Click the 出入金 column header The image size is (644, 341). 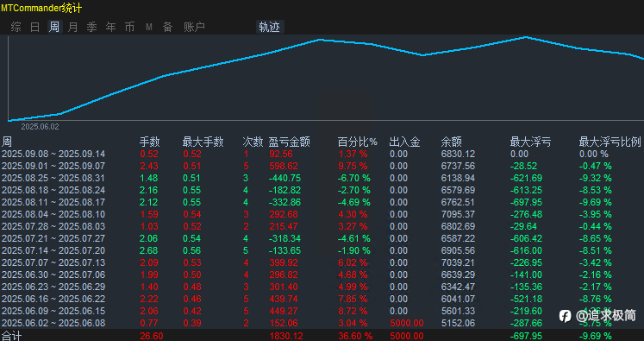(x=404, y=142)
